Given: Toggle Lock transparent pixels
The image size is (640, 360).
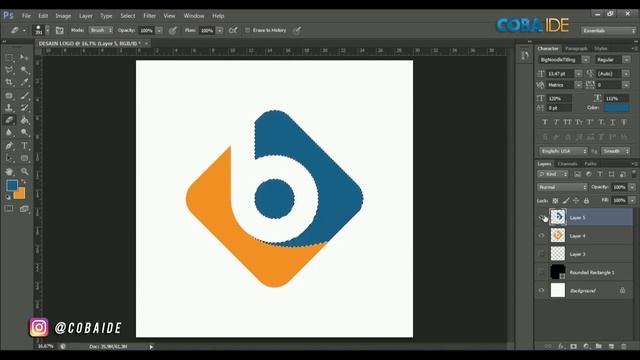Looking at the screenshot, I should pos(555,200).
